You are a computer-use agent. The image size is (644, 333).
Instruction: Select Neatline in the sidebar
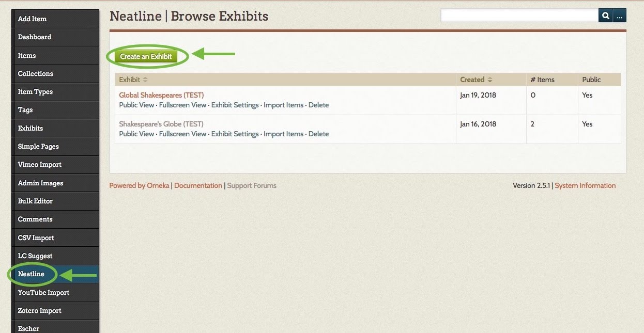(x=55, y=274)
